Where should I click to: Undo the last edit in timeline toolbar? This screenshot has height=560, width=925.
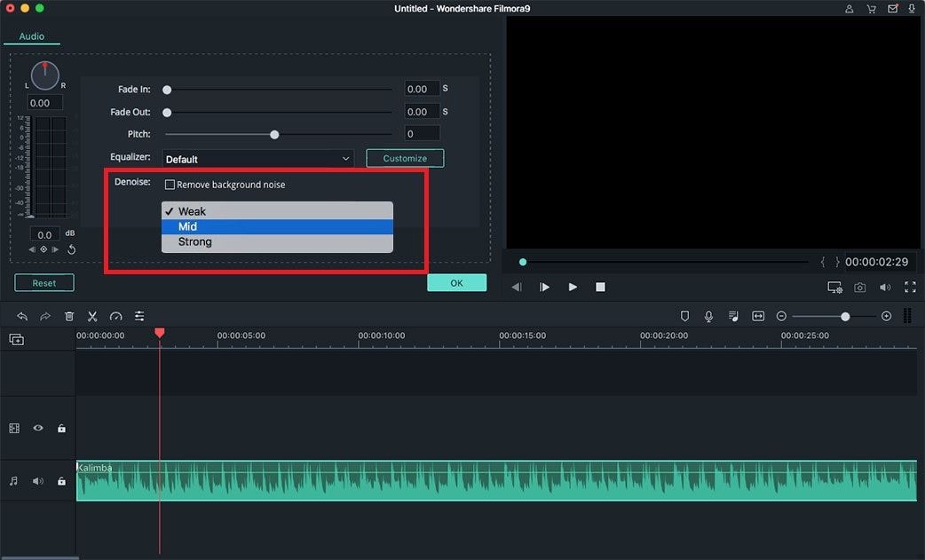tap(22, 317)
